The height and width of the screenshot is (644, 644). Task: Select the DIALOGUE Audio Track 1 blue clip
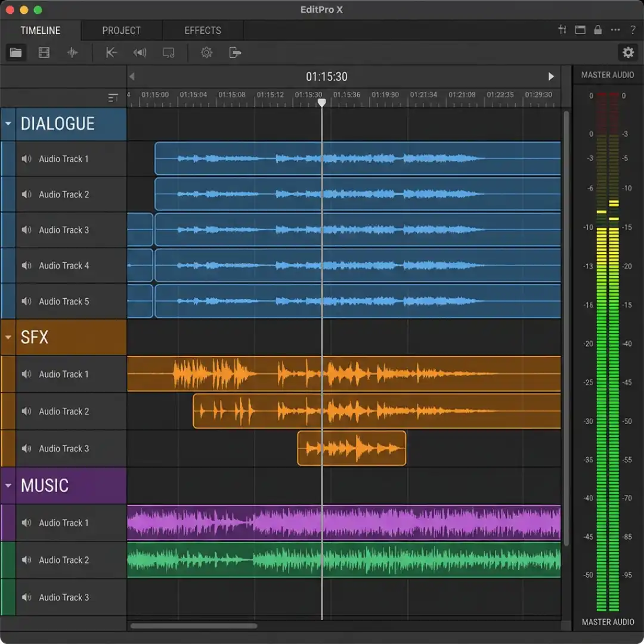pyautogui.click(x=358, y=159)
